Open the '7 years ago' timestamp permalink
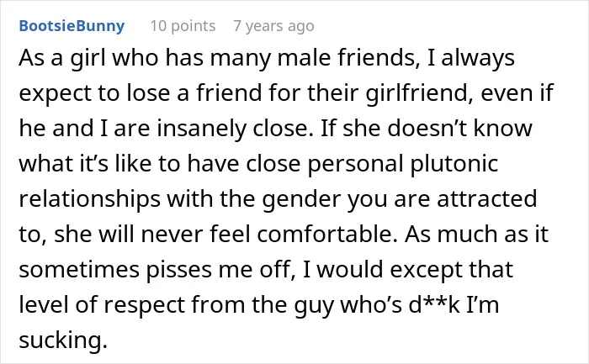 coord(273,26)
